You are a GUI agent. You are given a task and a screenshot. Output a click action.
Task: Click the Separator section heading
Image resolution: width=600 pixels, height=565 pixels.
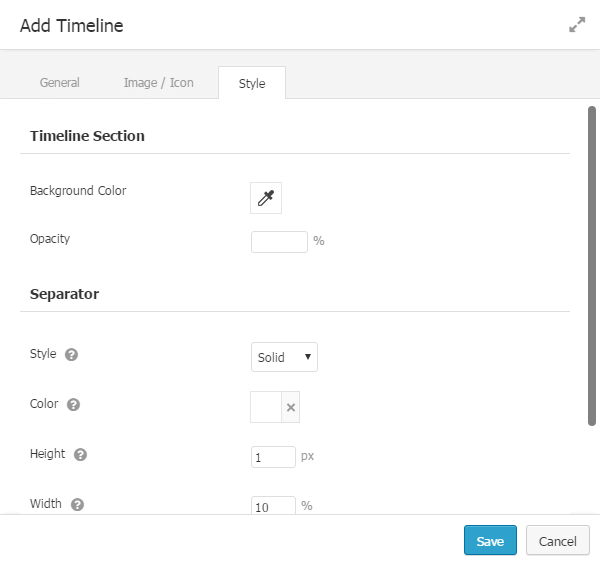point(64,295)
